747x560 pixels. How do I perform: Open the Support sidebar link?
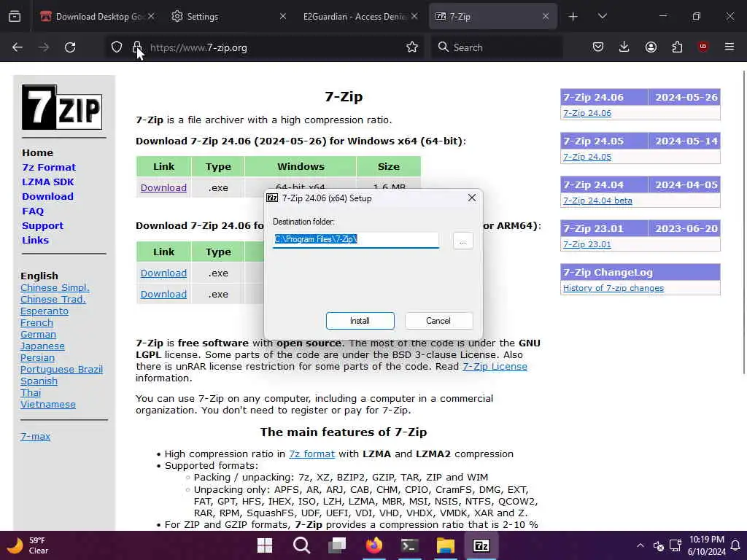pyautogui.click(x=42, y=226)
